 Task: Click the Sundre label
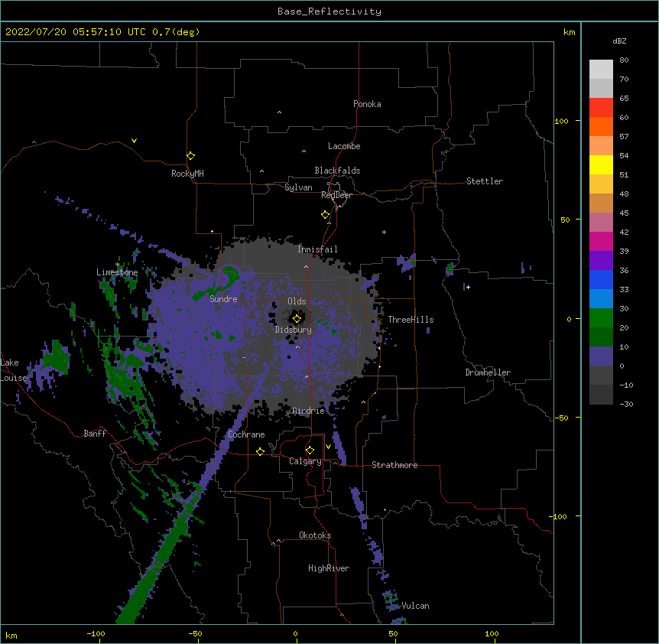point(223,299)
